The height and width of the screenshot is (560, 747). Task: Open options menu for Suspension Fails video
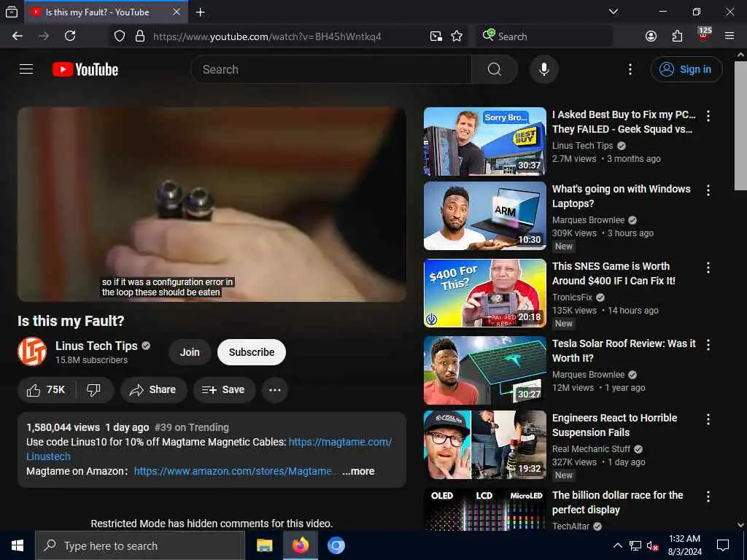point(708,419)
